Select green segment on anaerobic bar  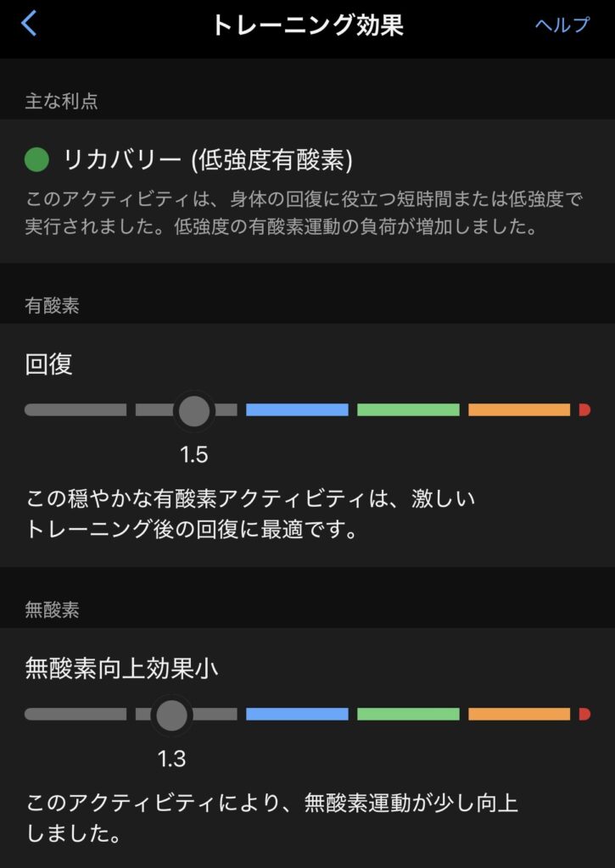click(408, 715)
